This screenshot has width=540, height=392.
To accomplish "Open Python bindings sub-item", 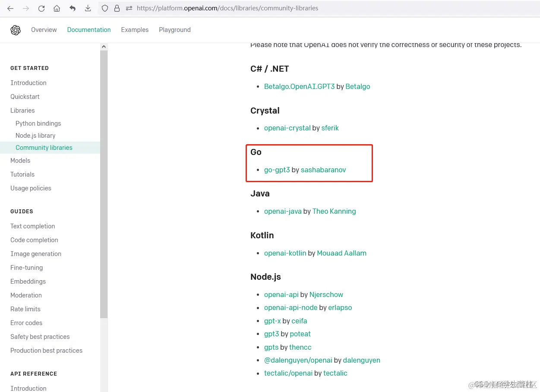I will [x=38, y=123].
